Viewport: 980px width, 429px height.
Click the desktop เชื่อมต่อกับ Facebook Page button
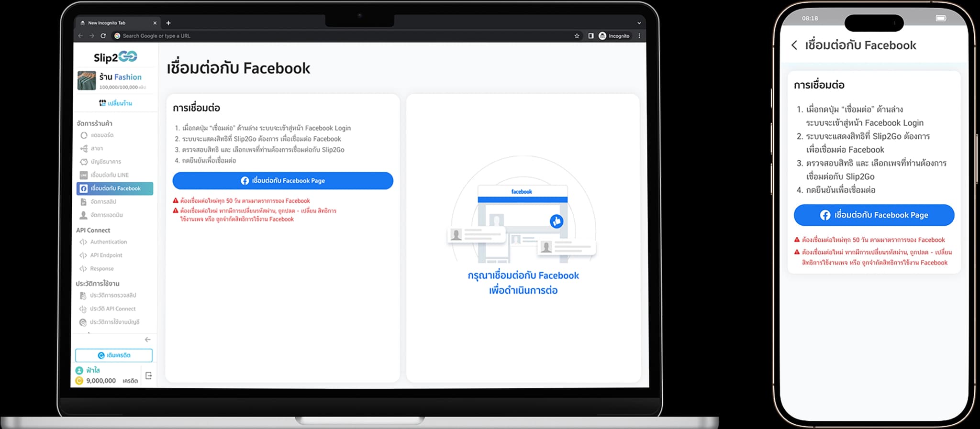click(283, 181)
